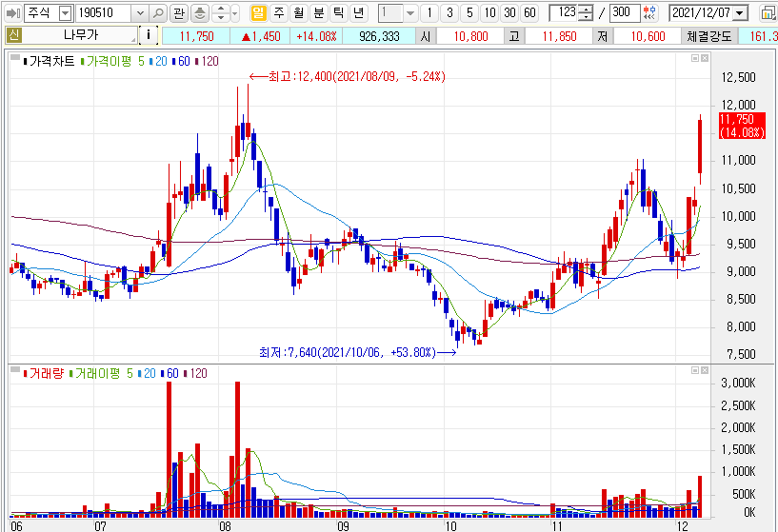Click the 최고:12,400 high annotation
The width and height of the screenshot is (778, 532).
pos(347,76)
